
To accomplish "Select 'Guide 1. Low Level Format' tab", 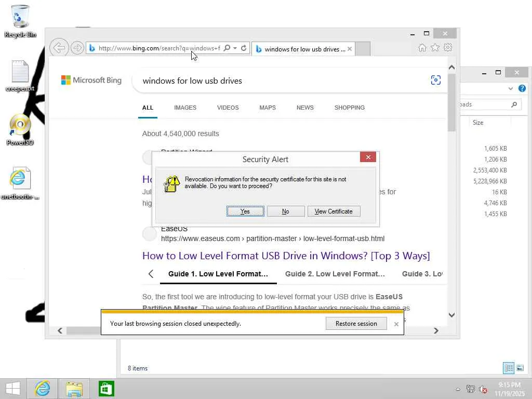I will [218, 274].
